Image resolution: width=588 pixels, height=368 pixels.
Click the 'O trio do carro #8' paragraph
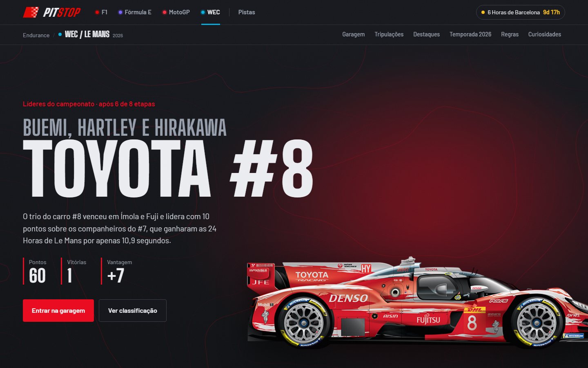click(120, 229)
